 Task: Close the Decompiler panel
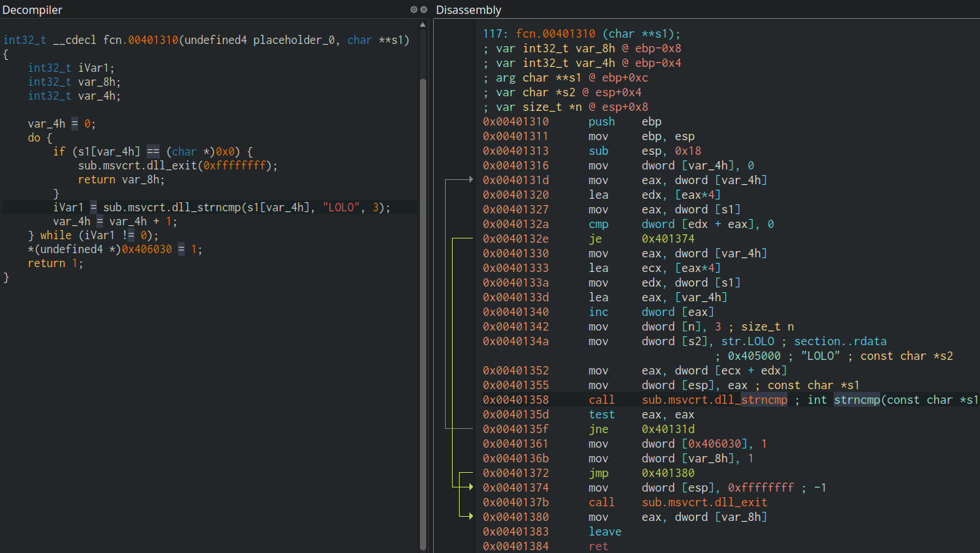(423, 10)
